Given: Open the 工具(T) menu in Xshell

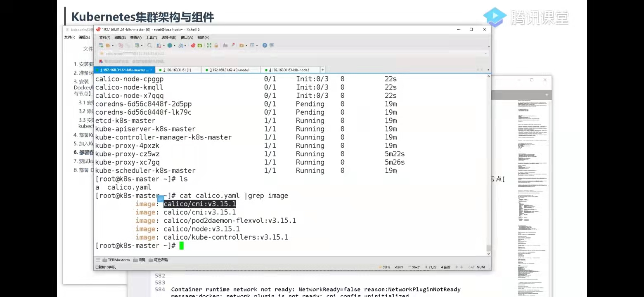Looking at the screenshot, I should click(x=152, y=38).
